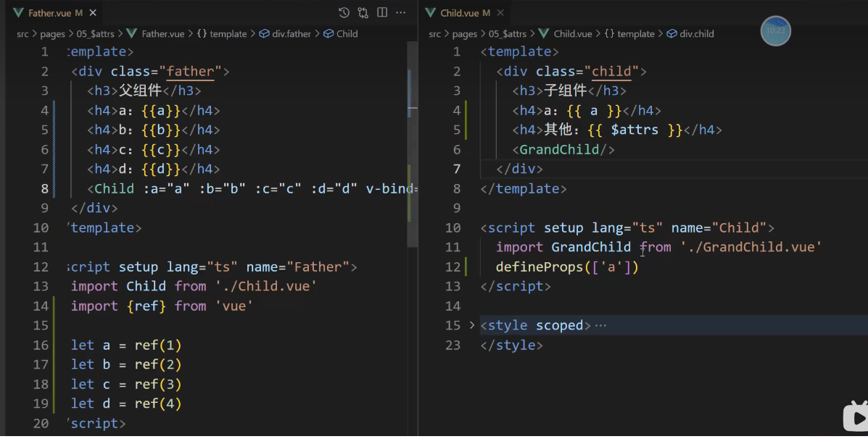This screenshot has height=439, width=868.
Task: Click '$attrs' expression in Child.vue line 5
Action: [635, 130]
